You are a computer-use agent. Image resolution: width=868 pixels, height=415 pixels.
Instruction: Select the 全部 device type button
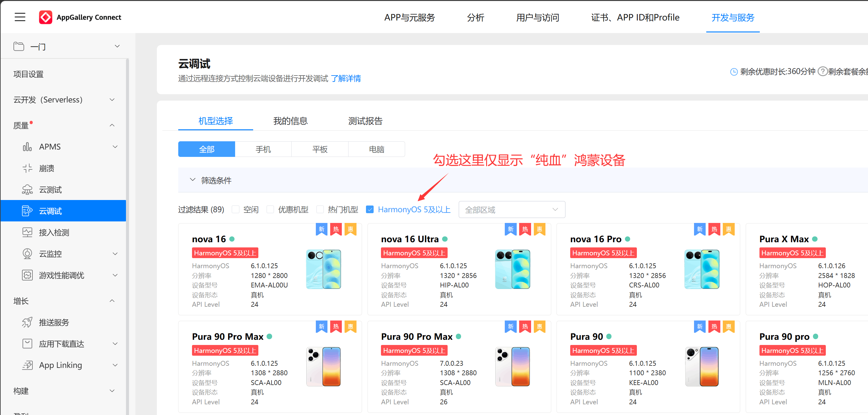pos(207,149)
